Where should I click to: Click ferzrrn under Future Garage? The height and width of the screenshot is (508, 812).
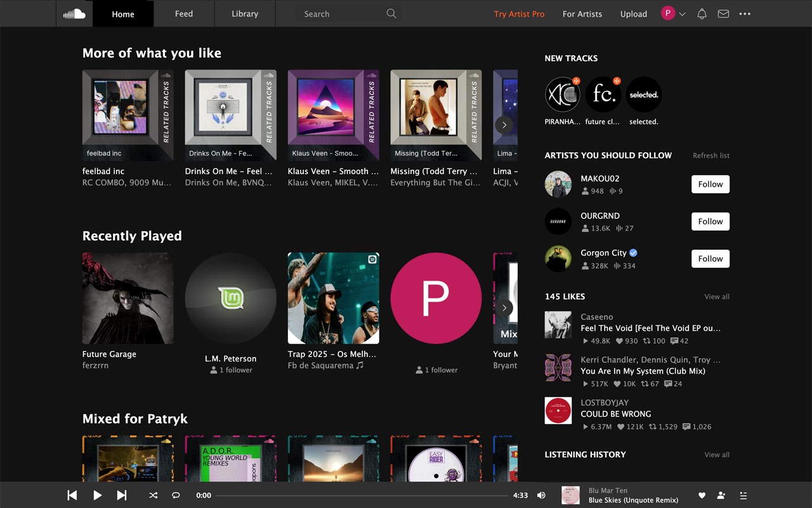[x=95, y=366]
